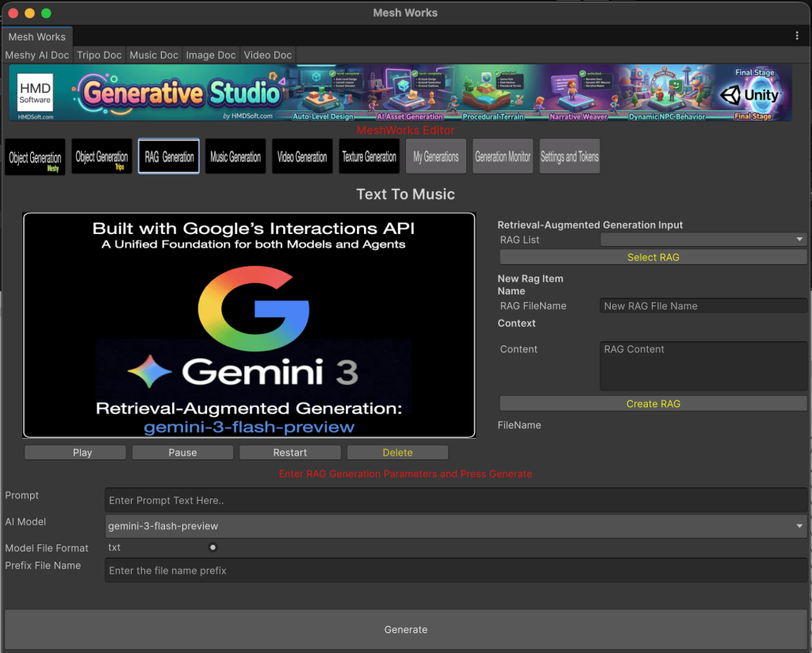Screen dimensions: 812x653
Task: Switch to Texture Generation section
Action: 370,156
